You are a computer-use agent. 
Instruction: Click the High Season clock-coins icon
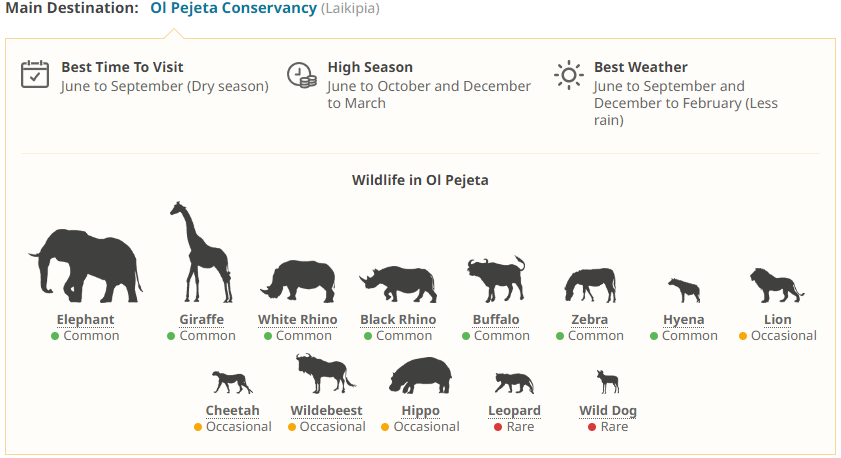tap(302, 75)
